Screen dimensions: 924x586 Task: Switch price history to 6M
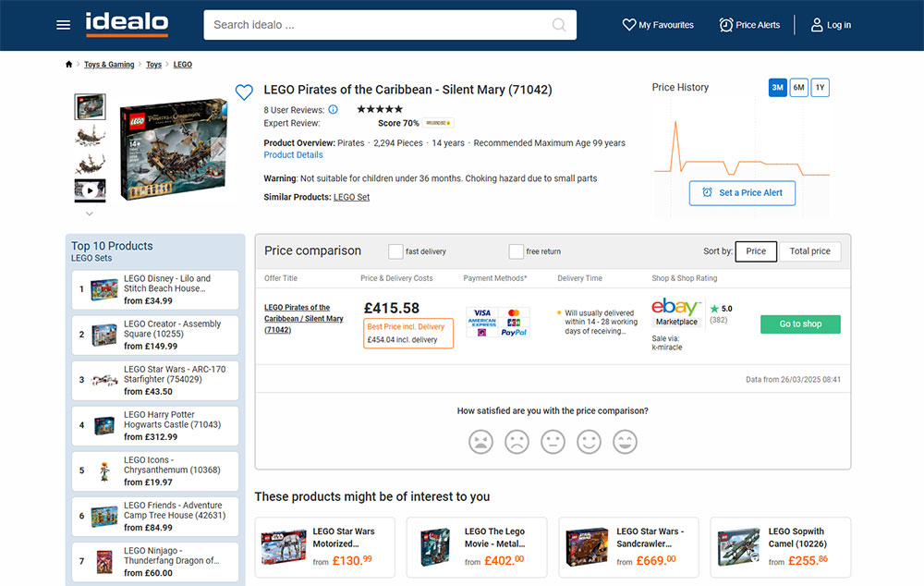pyautogui.click(x=798, y=87)
